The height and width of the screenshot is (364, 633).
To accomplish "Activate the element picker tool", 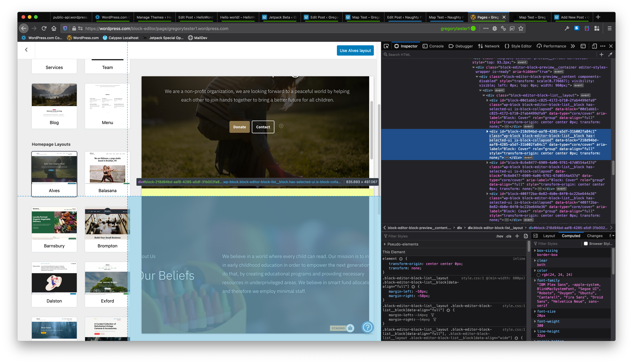I will click(x=386, y=46).
